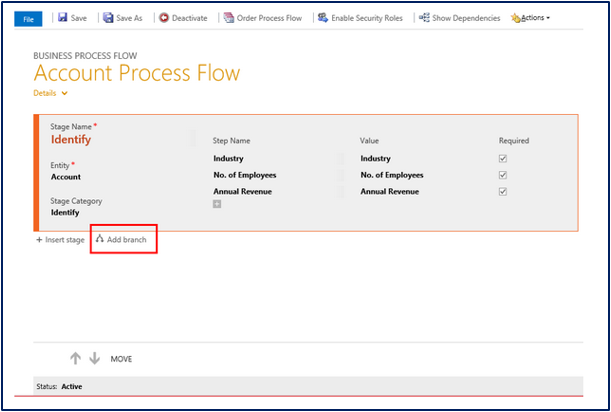Toggle Required checkbox for Annual Revenue

coord(503,191)
